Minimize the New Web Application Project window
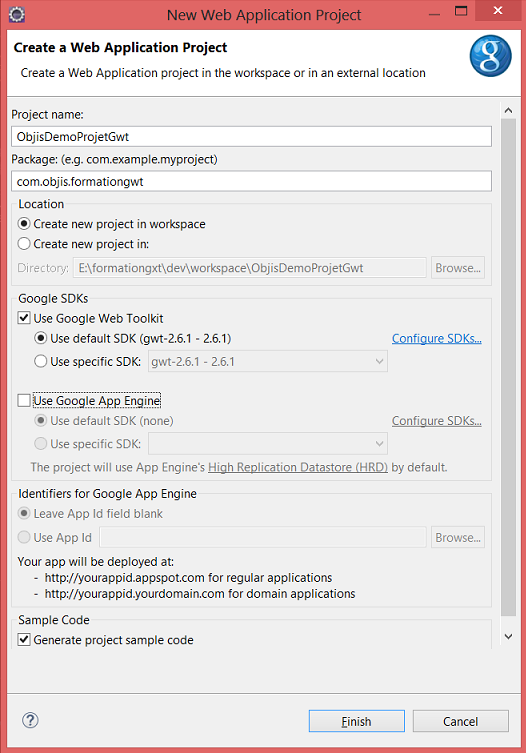This screenshot has height=754, width=527. 434,14
